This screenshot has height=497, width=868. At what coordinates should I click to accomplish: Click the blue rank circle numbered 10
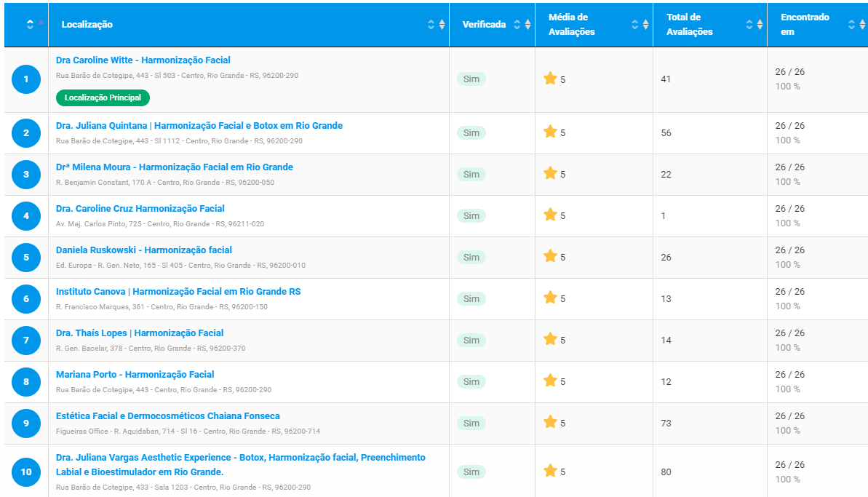[x=26, y=472]
